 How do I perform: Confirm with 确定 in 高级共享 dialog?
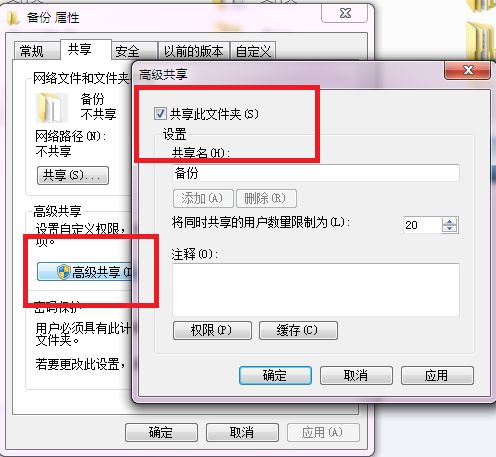click(x=275, y=376)
